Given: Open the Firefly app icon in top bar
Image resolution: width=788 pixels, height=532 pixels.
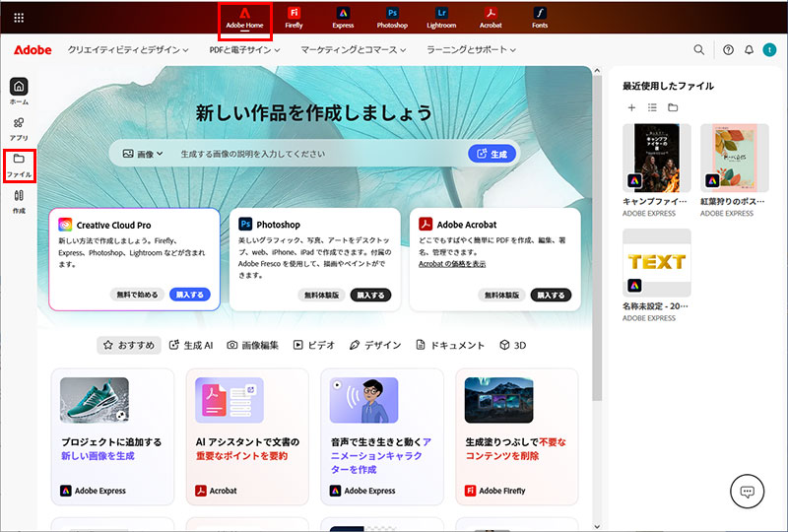Looking at the screenshot, I should coord(294,17).
